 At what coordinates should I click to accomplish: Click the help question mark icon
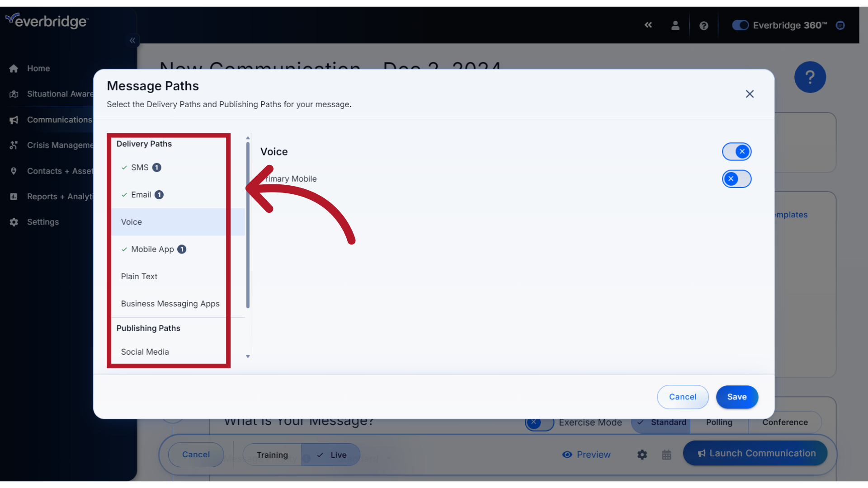pos(703,24)
